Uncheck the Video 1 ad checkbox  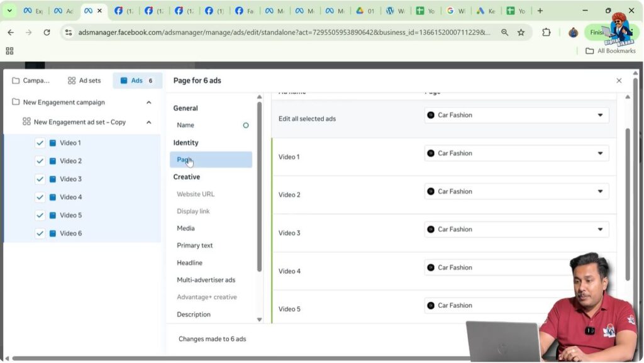coord(40,143)
